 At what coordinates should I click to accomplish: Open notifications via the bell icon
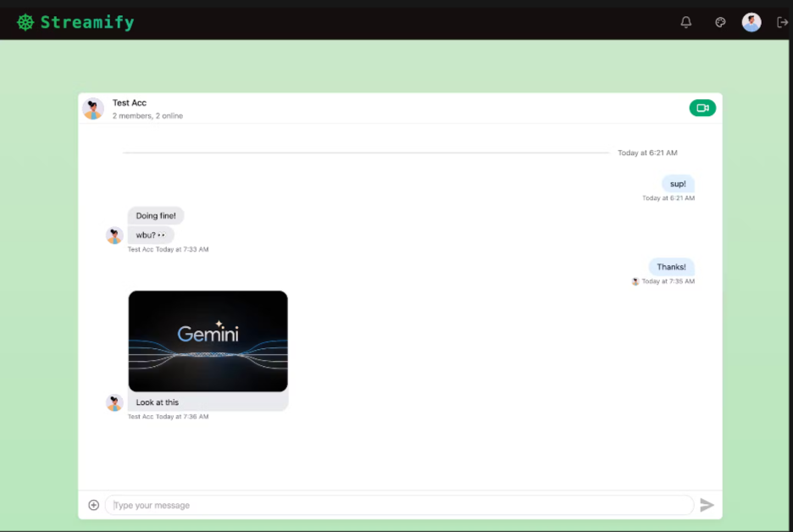[x=685, y=22]
